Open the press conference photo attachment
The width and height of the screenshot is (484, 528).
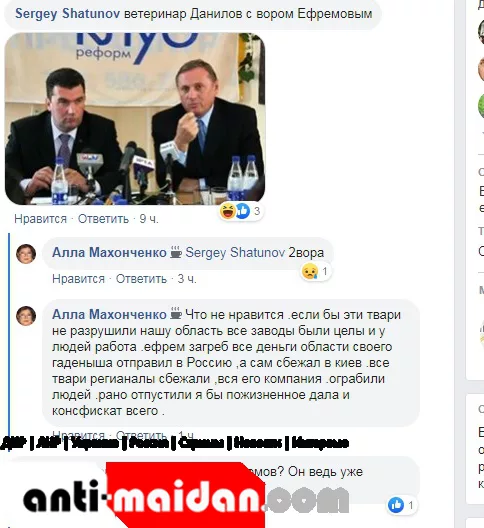135,119
